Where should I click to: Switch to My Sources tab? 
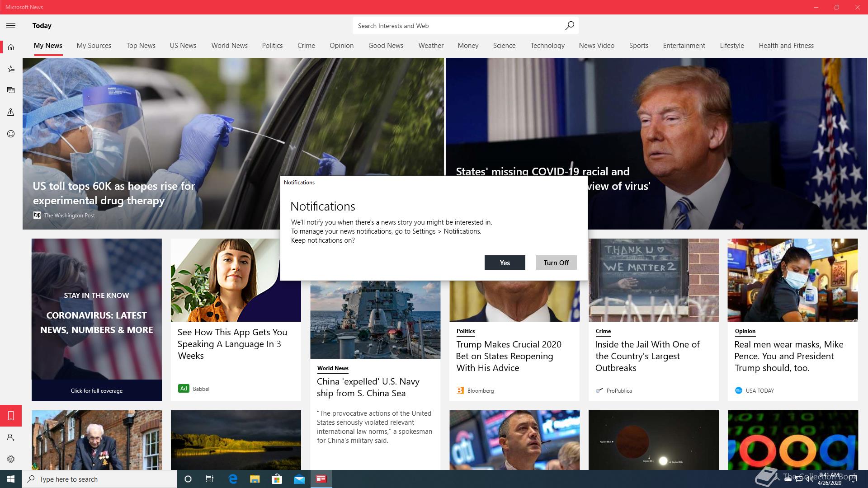pyautogui.click(x=94, y=46)
